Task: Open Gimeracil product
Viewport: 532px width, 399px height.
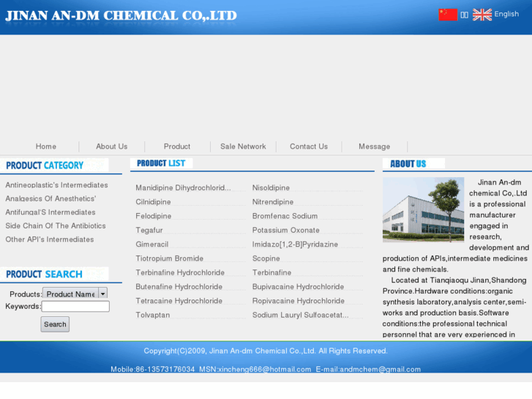Action: coord(152,245)
